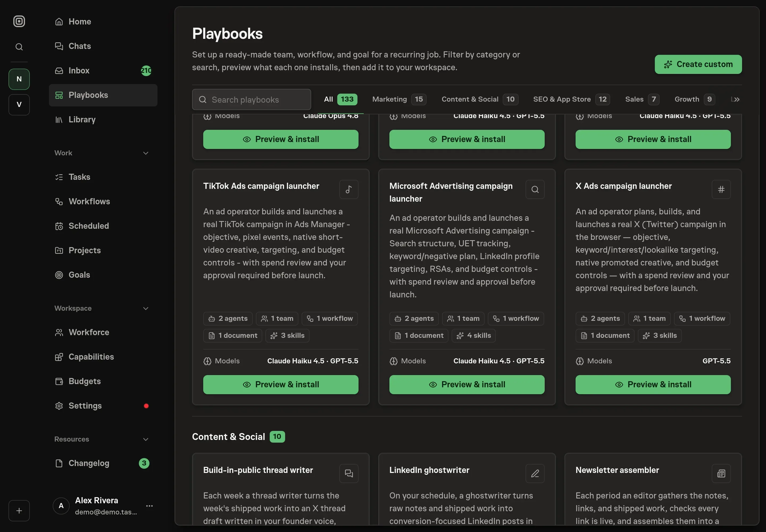The height and width of the screenshot is (532, 766).
Task: Preview & install the TikTok Ads campaign launcher
Action: [x=281, y=385]
